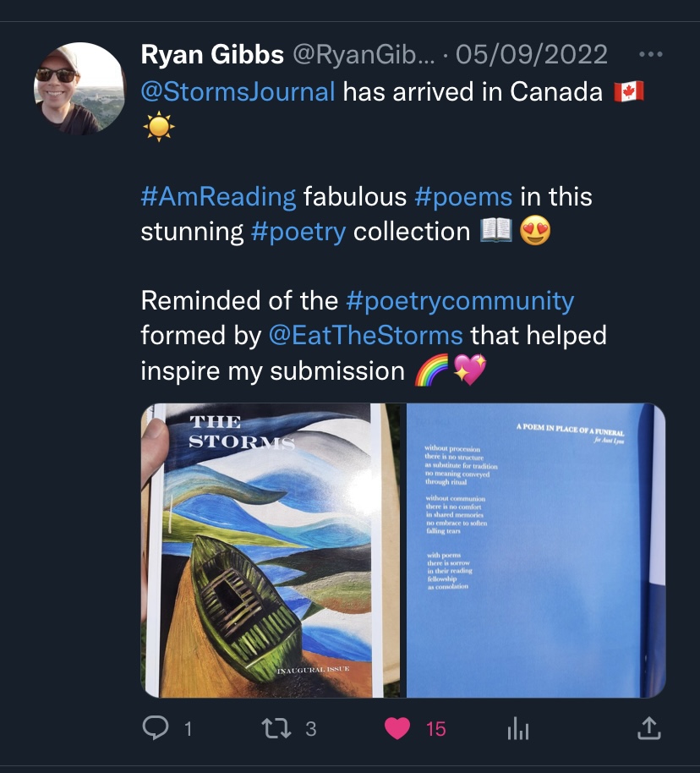
Task: Click the reply count number 1
Action: click(x=188, y=728)
